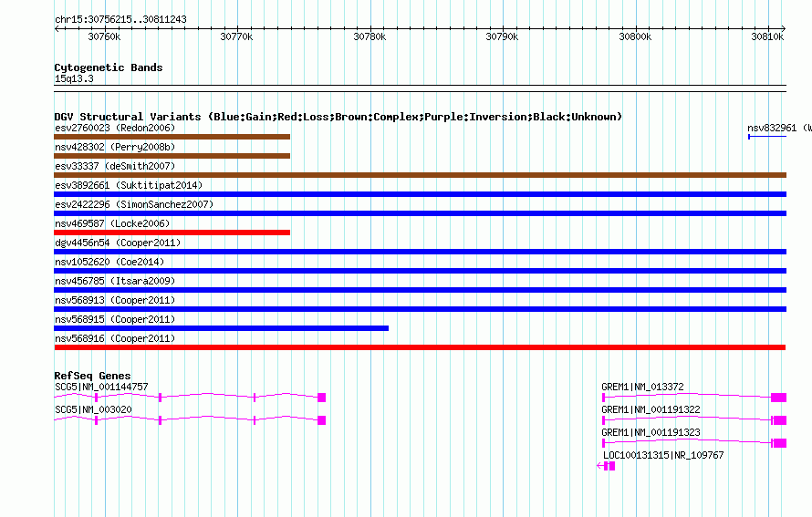The width and height of the screenshot is (812, 517).
Task: Click the 30790k ruler tick label
Action: [x=502, y=36]
